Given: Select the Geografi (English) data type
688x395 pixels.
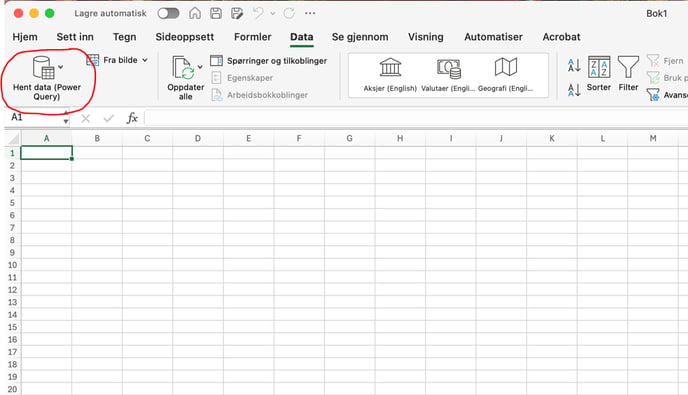Looking at the screenshot, I should pos(505,75).
